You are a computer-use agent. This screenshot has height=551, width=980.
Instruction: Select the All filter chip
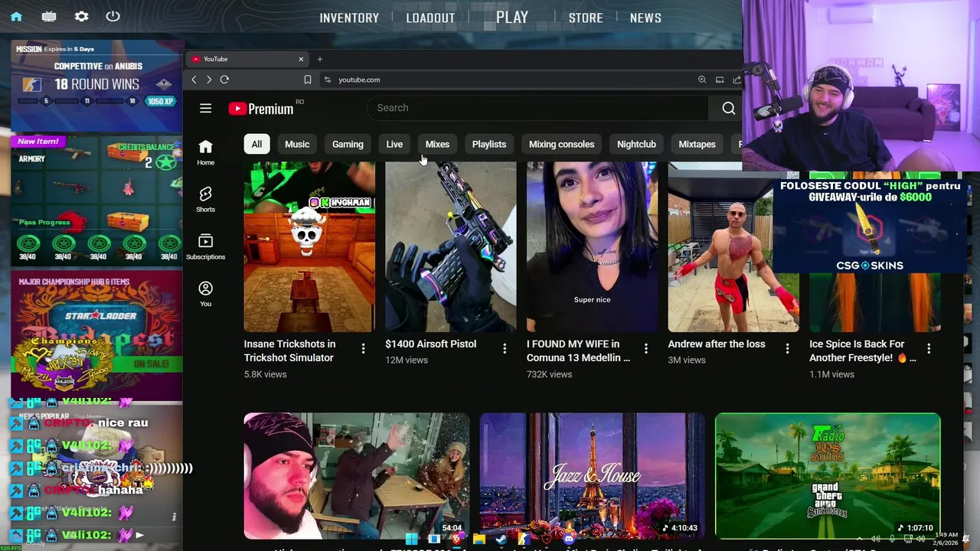click(x=256, y=144)
